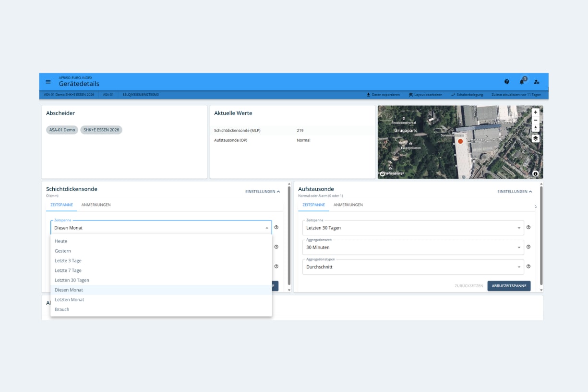Click Abrufzeitspanne in Aufstausonde panel
588x392 pixels.
click(x=509, y=286)
